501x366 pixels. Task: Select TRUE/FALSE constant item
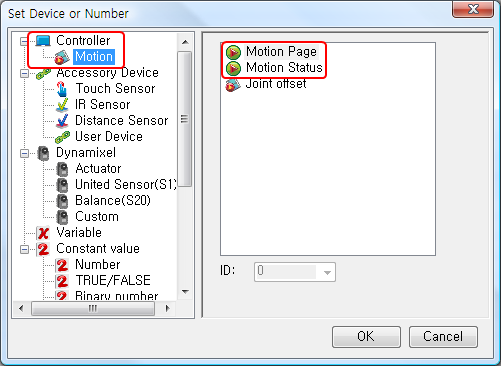(113, 281)
